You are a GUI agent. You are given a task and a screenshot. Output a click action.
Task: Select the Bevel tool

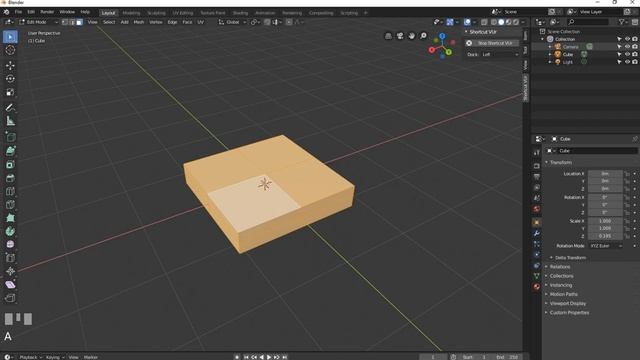tap(10, 178)
